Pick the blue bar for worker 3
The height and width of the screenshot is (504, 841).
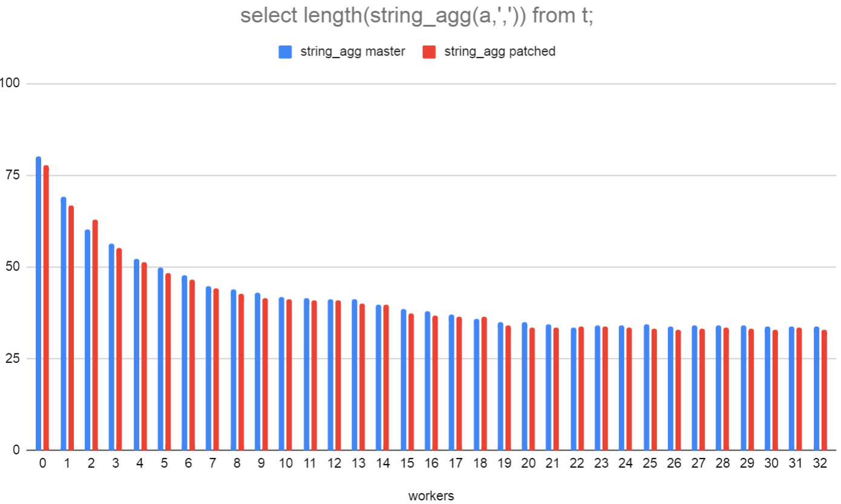(x=111, y=347)
